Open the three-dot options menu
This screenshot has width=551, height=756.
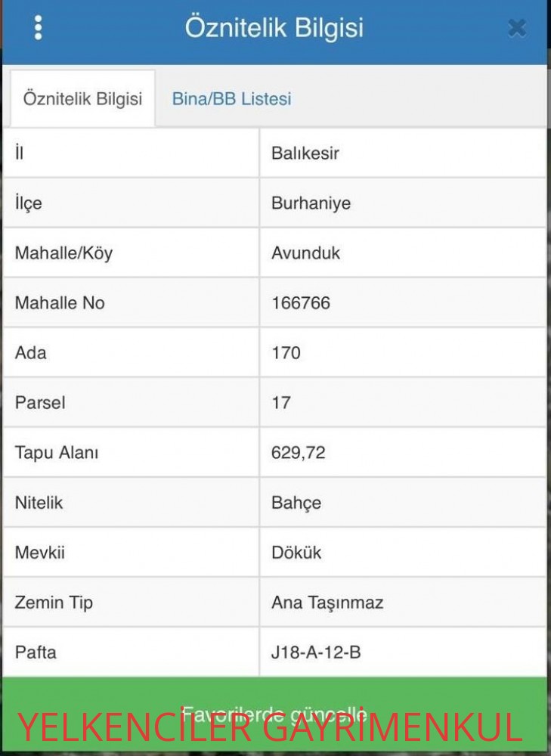(38, 27)
